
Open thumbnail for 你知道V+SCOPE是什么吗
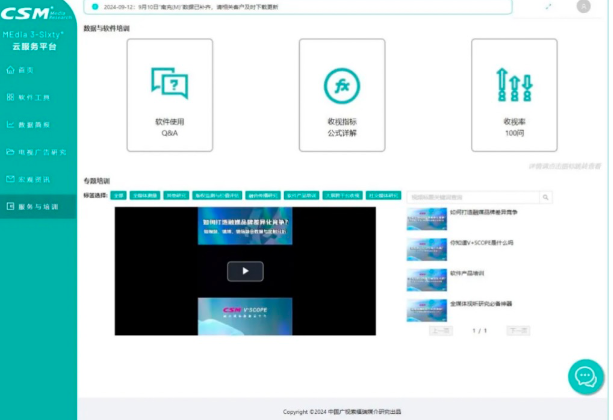427,249
